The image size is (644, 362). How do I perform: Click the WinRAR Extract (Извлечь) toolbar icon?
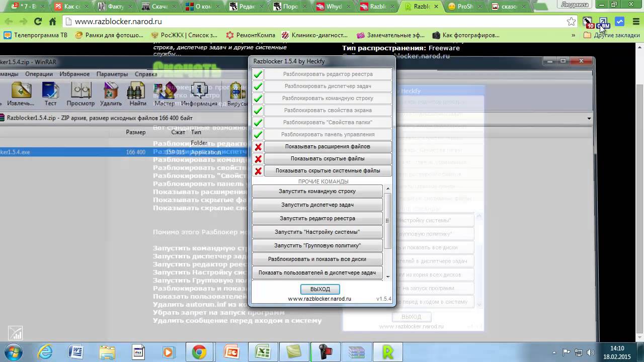[x=21, y=94]
